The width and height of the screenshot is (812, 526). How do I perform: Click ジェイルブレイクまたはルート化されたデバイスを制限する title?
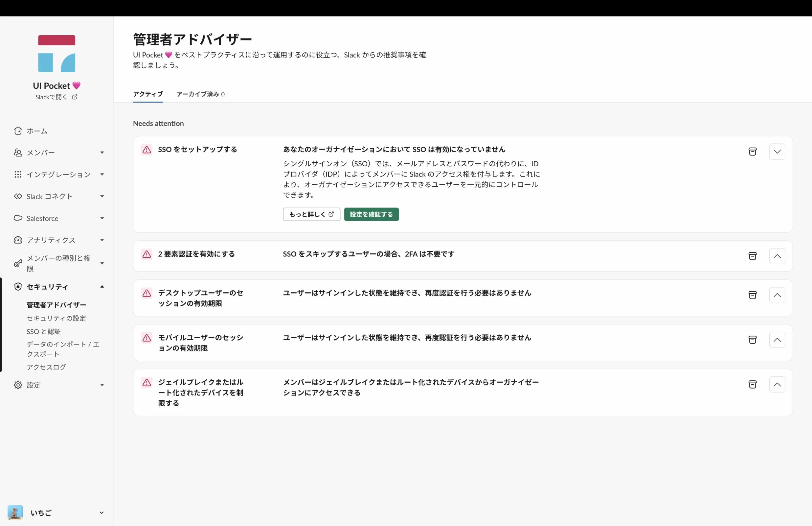[201, 393]
